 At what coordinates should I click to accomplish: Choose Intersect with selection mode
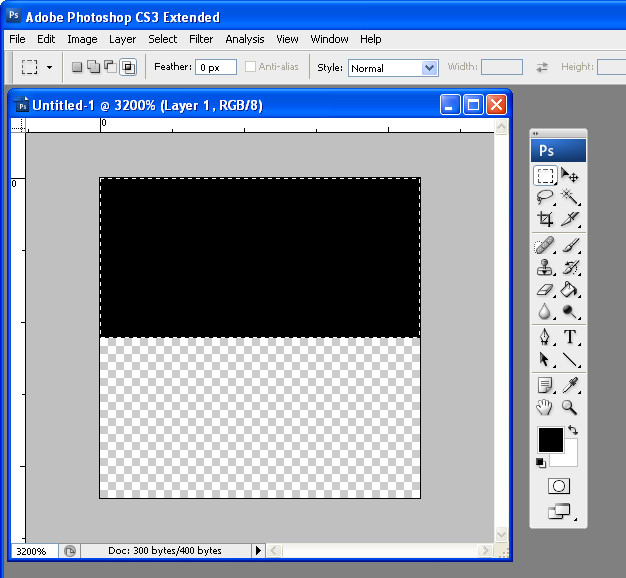(128, 67)
